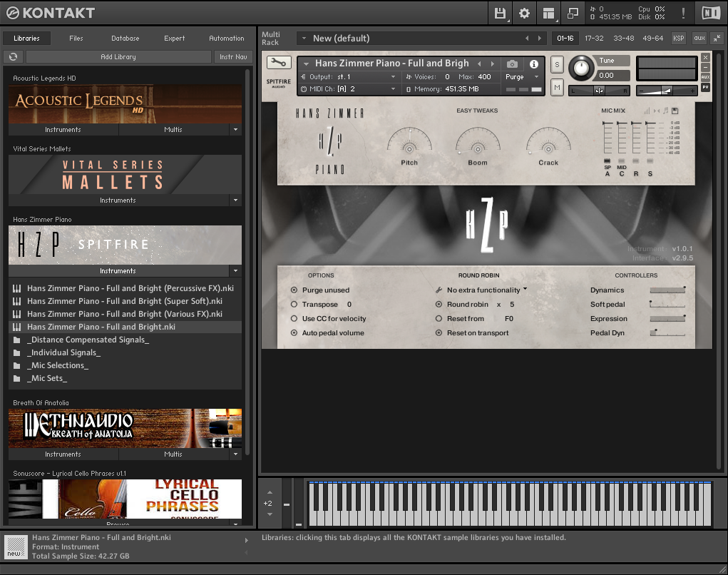Image resolution: width=728 pixels, height=575 pixels.
Task: Adjust the instrument pan L-R slider
Action: point(600,91)
